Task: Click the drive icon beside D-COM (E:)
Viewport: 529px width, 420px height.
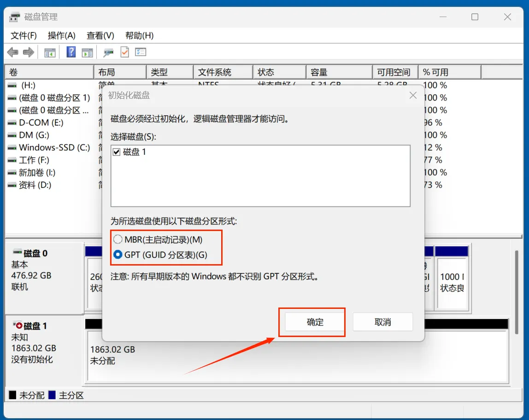Action: coord(12,123)
